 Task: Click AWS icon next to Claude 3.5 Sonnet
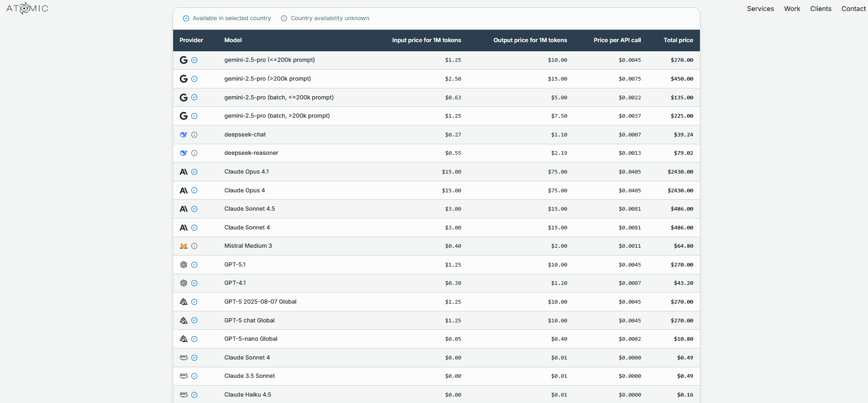point(184,376)
